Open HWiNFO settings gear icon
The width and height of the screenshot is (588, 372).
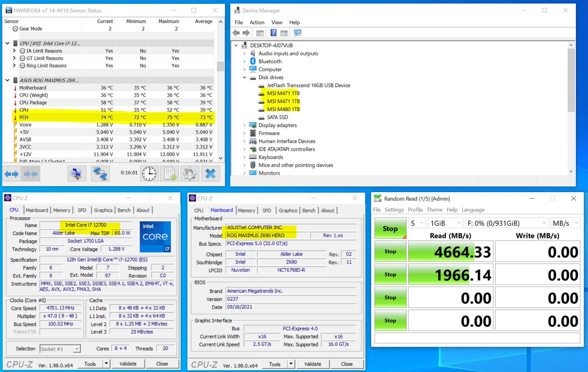(189, 174)
